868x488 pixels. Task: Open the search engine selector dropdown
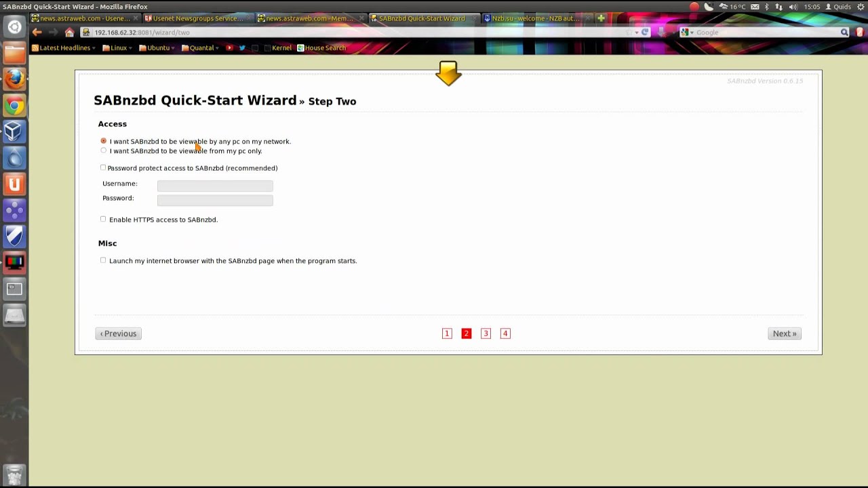[x=687, y=33]
